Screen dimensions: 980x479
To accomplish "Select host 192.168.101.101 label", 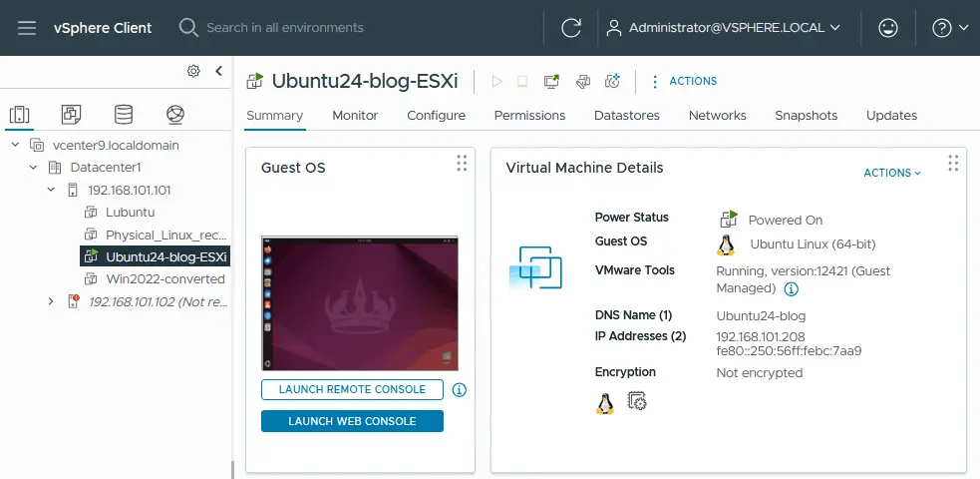I will click(130, 190).
